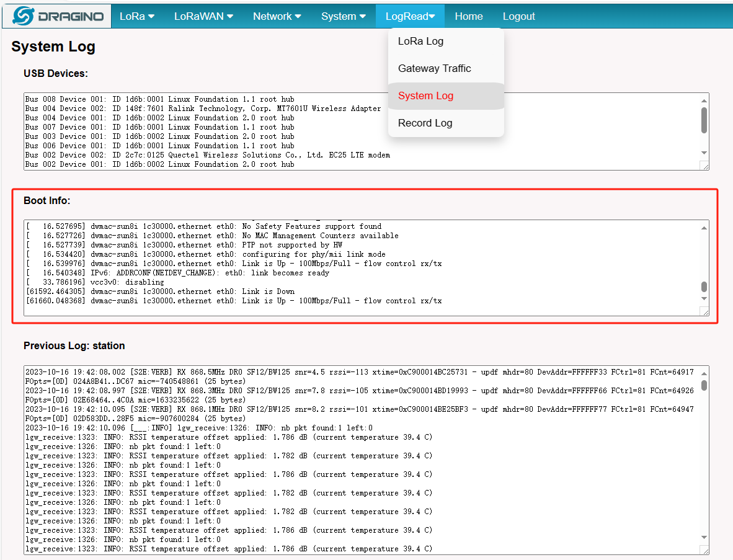Click the MT7601U Wireless Adapter line

[203, 109]
